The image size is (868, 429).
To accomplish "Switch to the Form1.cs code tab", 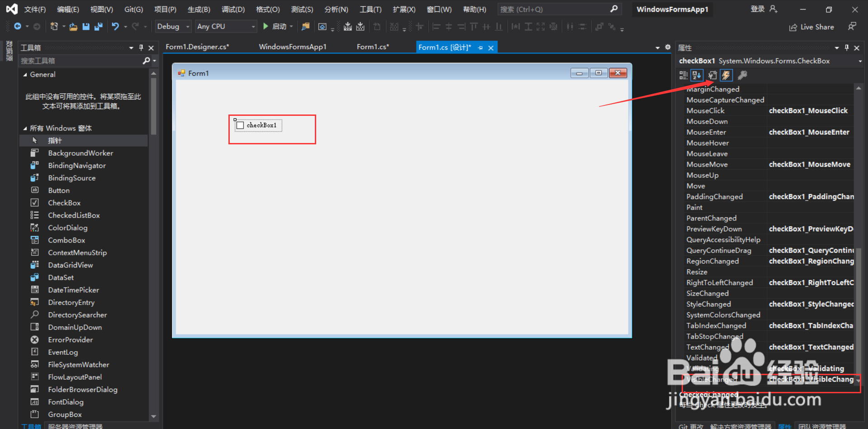I will [373, 47].
